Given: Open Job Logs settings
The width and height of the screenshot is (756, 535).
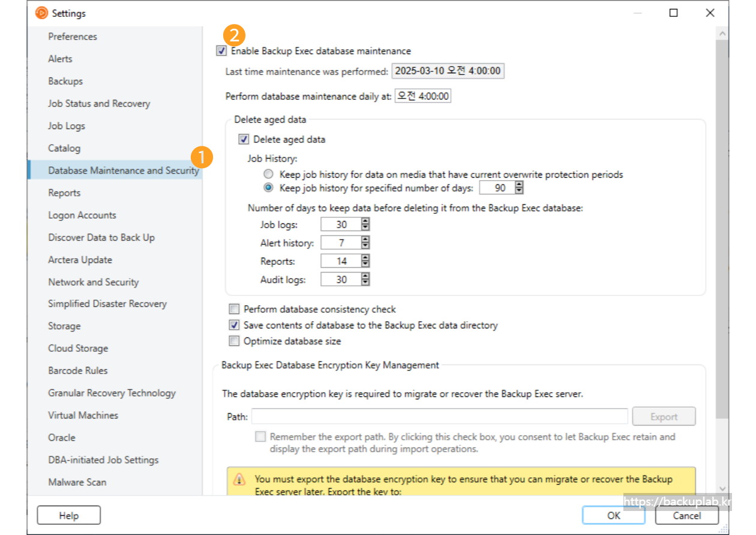Looking at the screenshot, I should pyautogui.click(x=67, y=126).
